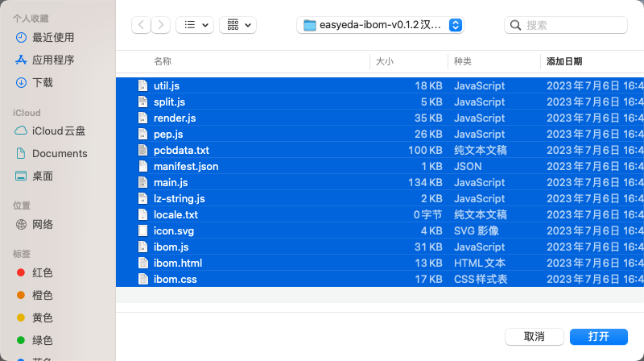Click the file name ibom.html
Screen dimensions: 644x361
(x=178, y=263)
